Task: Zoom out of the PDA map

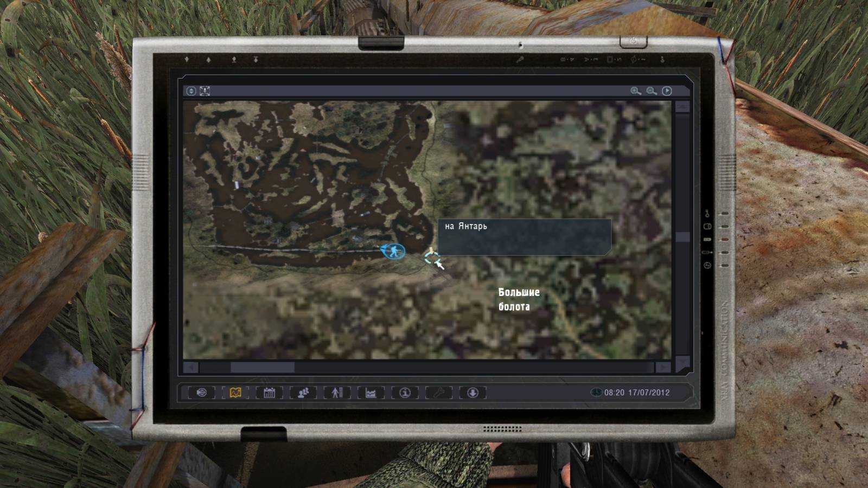Action: (651, 91)
